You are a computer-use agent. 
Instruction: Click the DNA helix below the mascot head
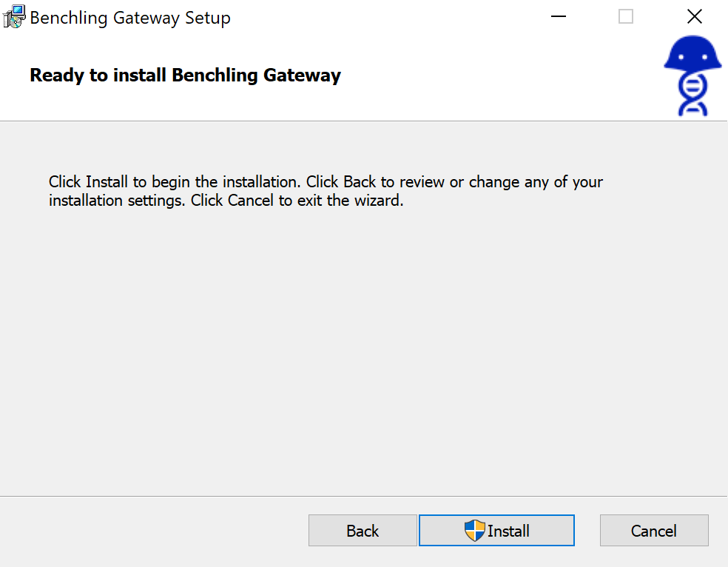tap(692, 96)
